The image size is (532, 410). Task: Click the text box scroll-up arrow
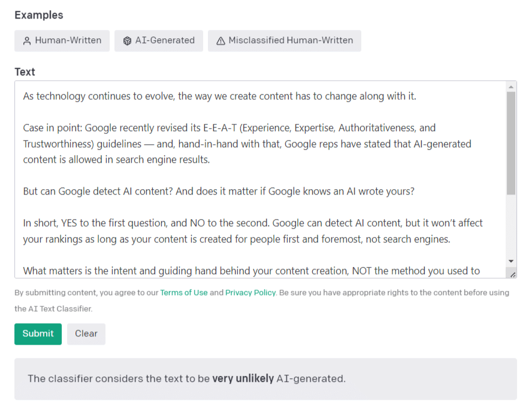click(511, 87)
